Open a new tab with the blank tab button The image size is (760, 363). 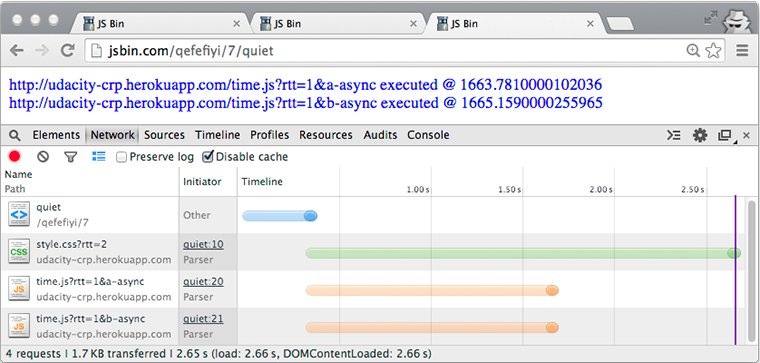(620, 24)
